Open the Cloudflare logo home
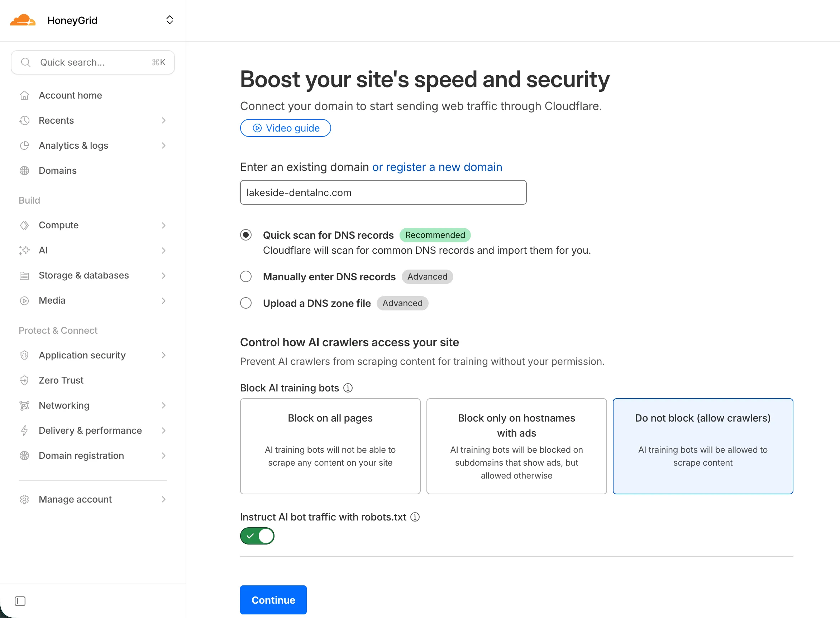The height and width of the screenshot is (618, 840). pyautogui.click(x=23, y=20)
